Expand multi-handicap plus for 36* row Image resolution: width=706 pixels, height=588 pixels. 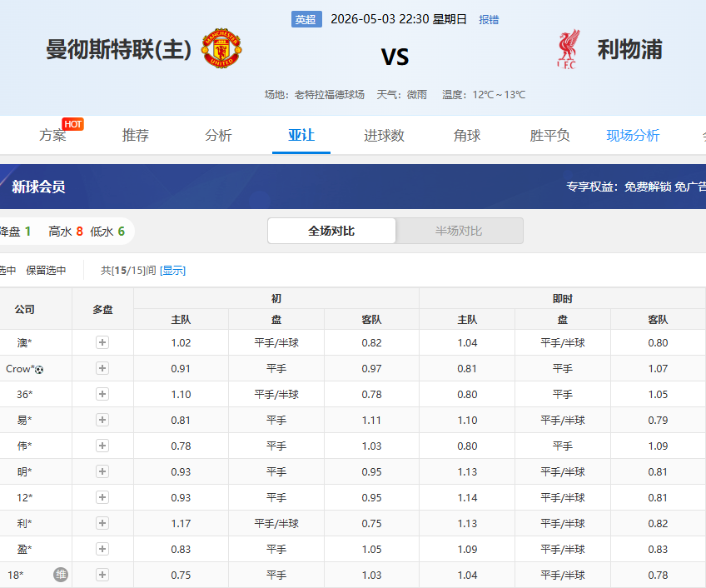[x=102, y=394]
